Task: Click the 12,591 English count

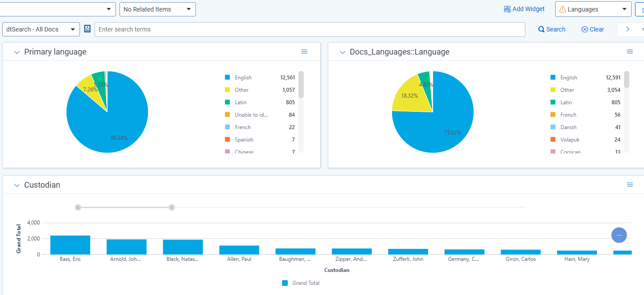Action: tap(613, 78)
